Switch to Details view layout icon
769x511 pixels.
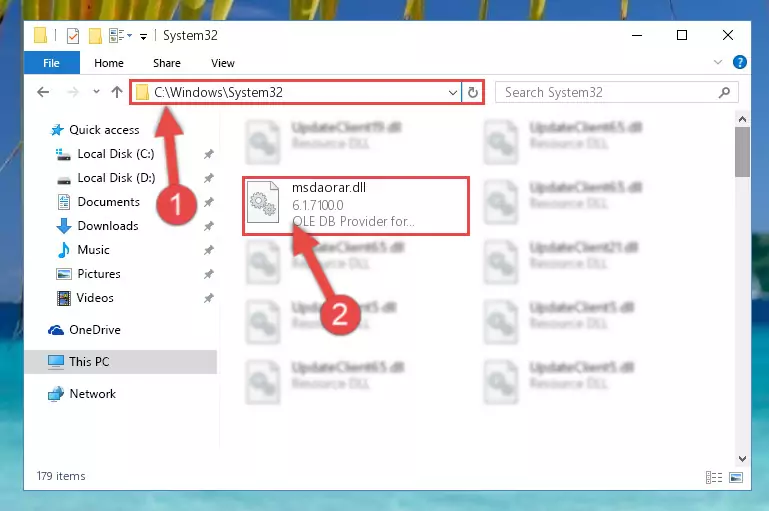pos(714,477)
